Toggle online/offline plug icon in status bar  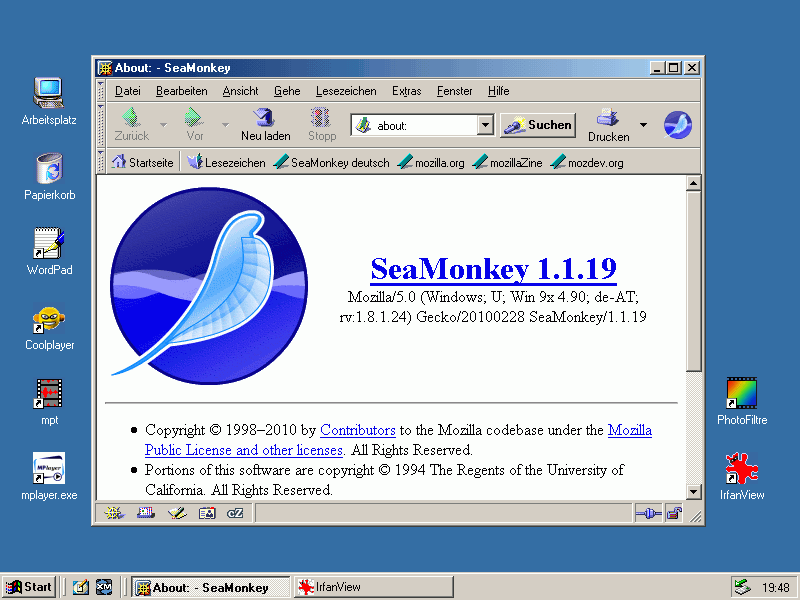click(x=648, y=514)
